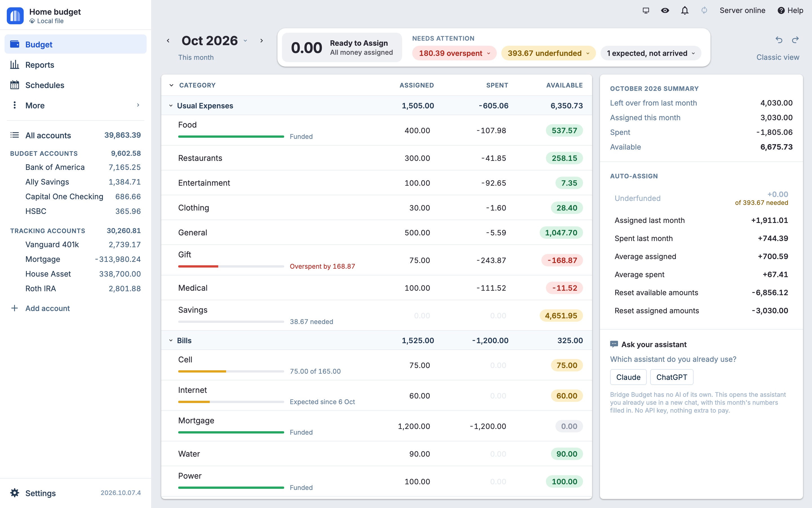Click the monitor display icon in top bar
Viewport: 812px width, 508px height.
pyautogui.click(x=646, y=10)
